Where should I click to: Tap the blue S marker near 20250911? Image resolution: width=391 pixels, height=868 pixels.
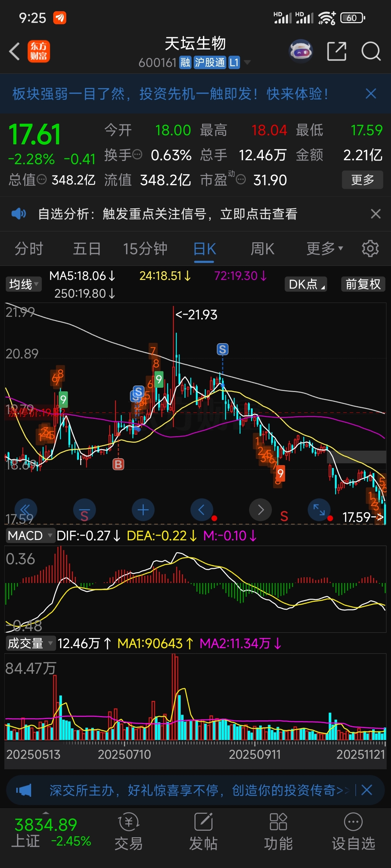coord(222,349)
